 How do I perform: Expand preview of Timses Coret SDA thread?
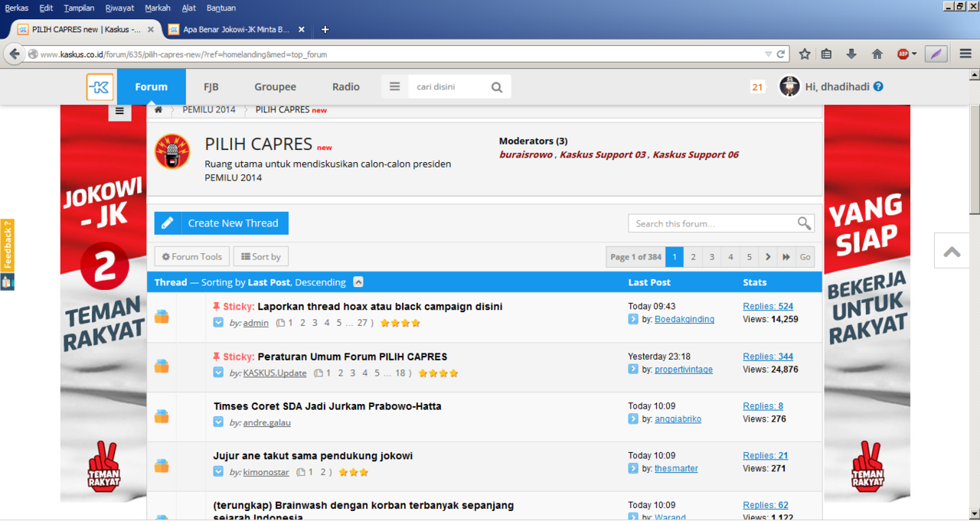pos(218,422)
